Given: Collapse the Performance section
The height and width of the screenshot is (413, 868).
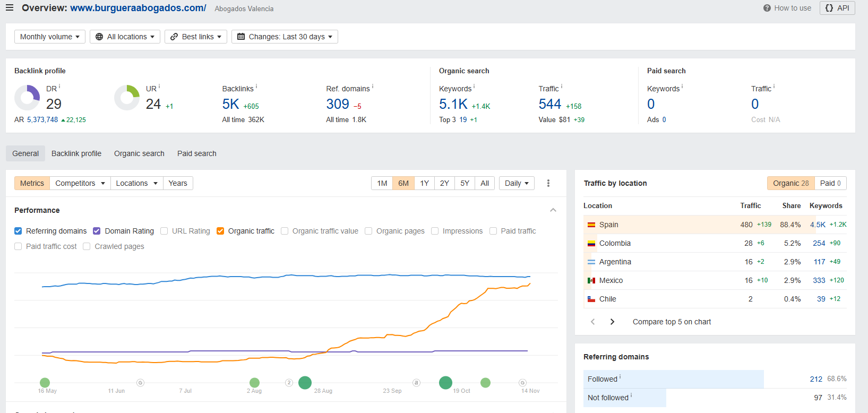Looking at the screenshot, I should [553, 210].
